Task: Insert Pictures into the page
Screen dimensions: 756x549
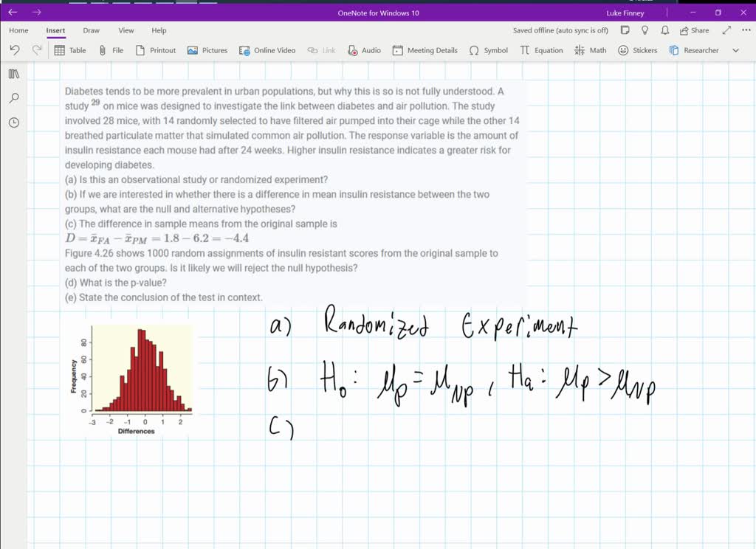Action: (207, 50)
